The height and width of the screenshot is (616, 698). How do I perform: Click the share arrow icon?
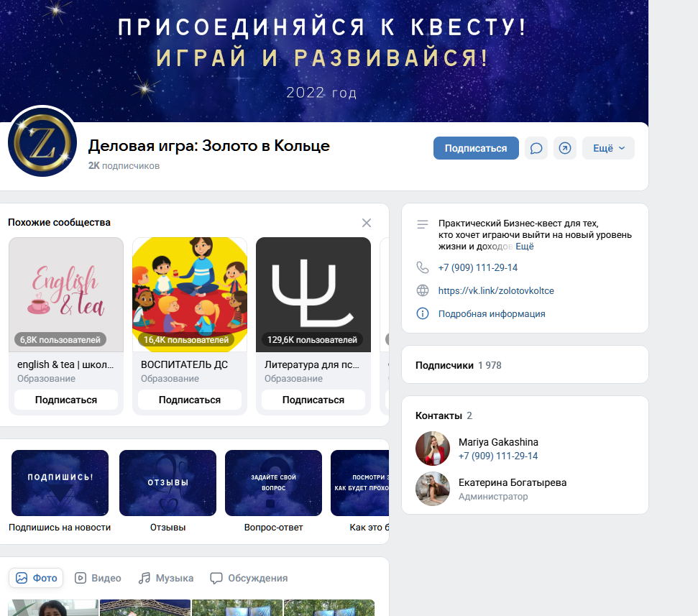565,148
